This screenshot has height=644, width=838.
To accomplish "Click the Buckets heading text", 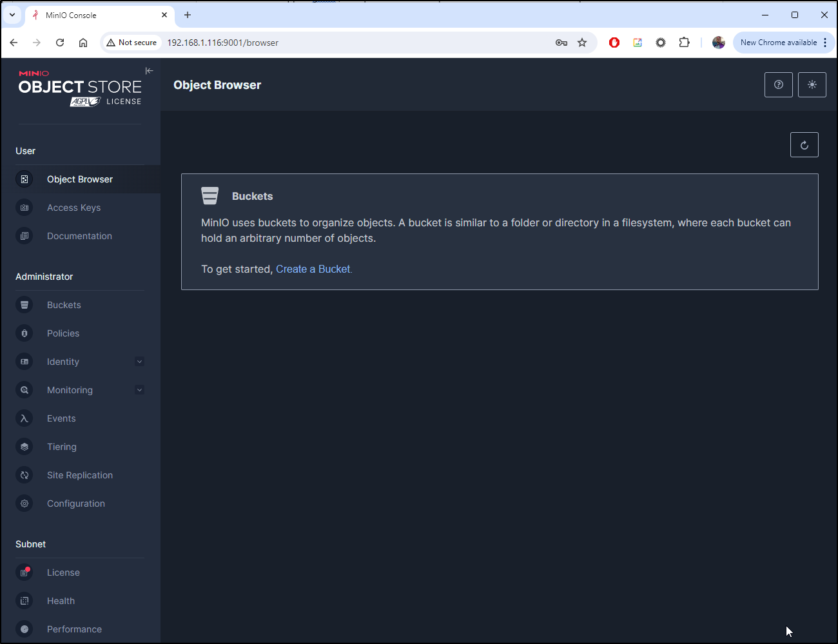I will [253, 196].
